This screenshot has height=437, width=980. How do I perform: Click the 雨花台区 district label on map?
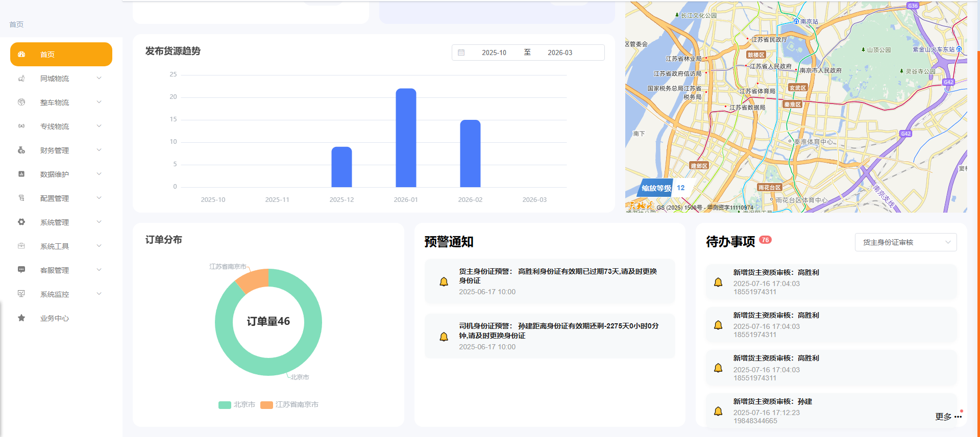tap(769, 187)
